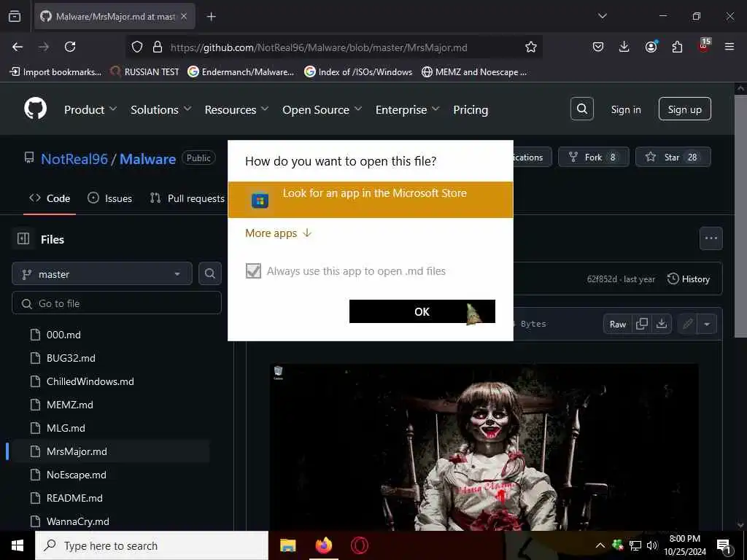Open RUSSIAN TEST bookmark
The height and width of the screenshot is (560, 747).
pyautogui.click(x=145, y=72)
